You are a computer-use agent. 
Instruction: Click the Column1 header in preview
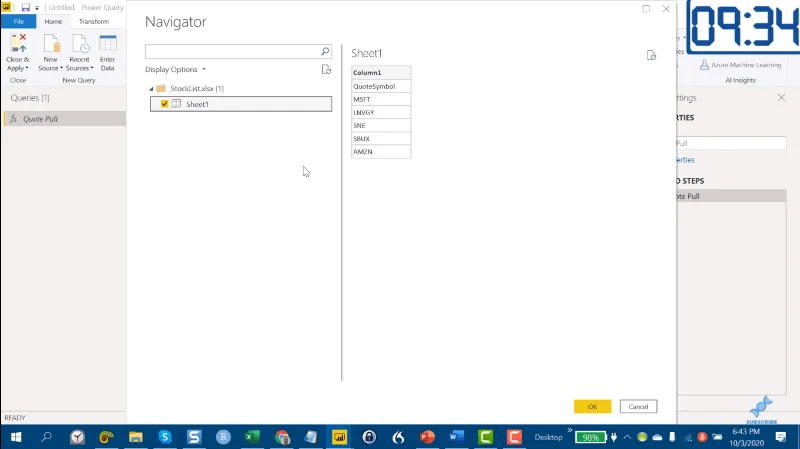coord(381,72)
